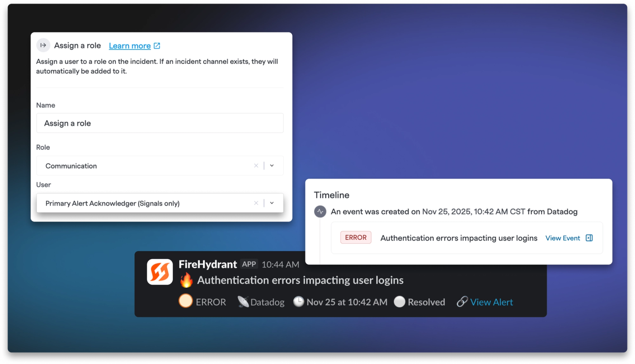Select the Timeline event title about authentication errors
The image size is (635, 364).
click(459, 238)
